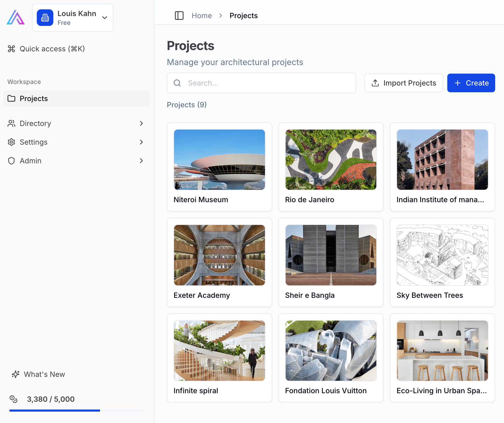Click the Projects breadcrumb text
Image resolution: width=504 pixels, height=423 pixels.
pyautogui.click(x=243, y=16)
